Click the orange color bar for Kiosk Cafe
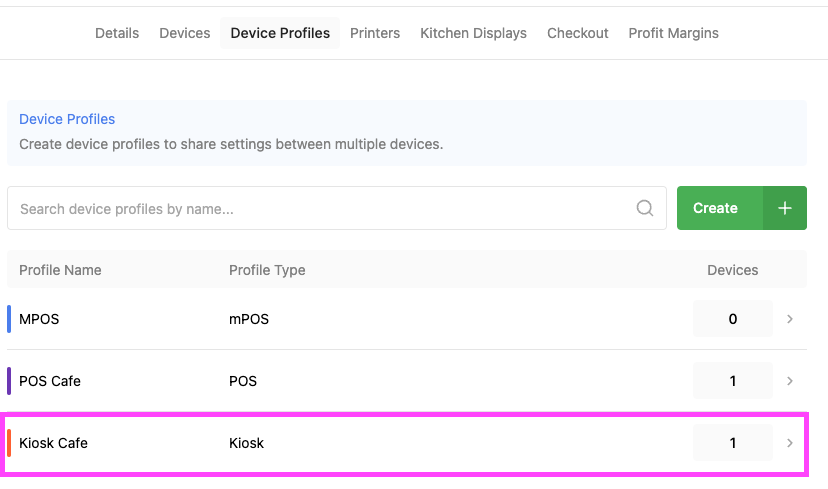Screen dimensions: 828x489 click(x=9, y=443)
